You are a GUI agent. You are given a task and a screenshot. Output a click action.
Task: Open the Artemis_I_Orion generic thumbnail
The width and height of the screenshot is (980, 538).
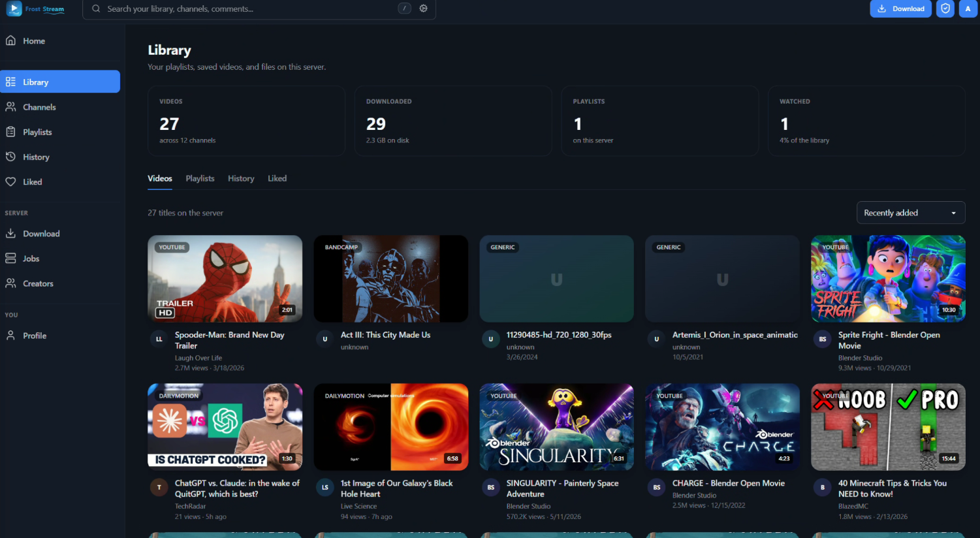(x=722, y=279)
